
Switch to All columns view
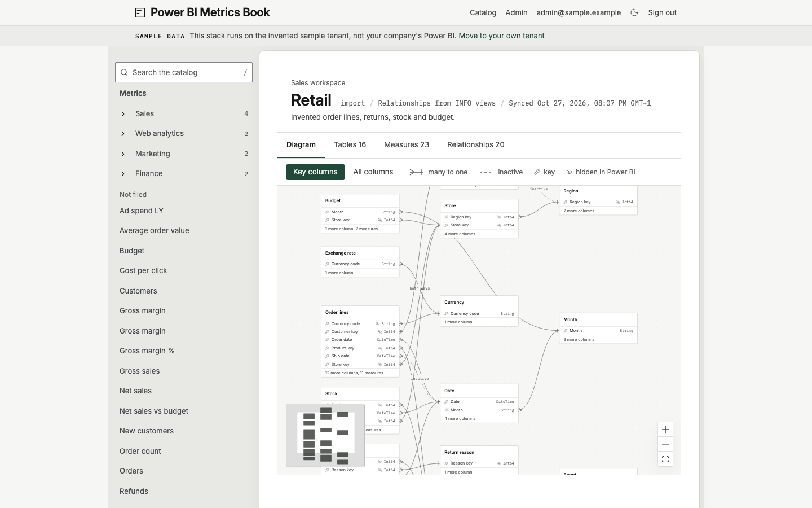373,172
